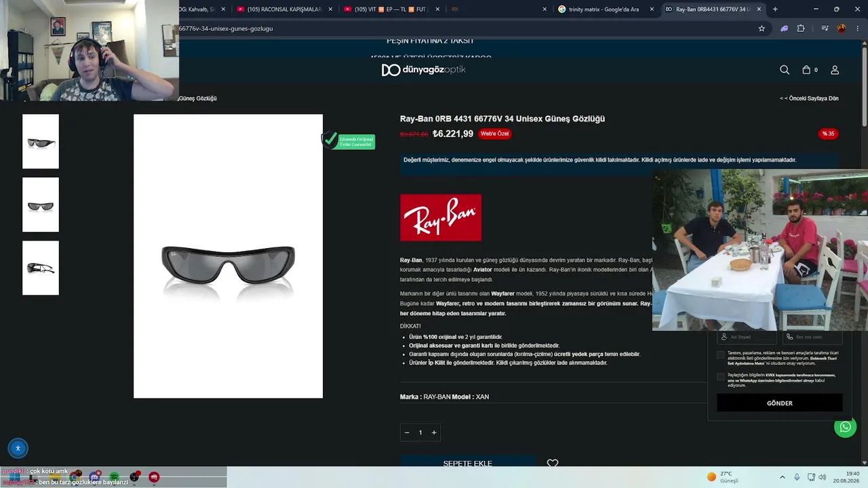
Task: Open the browser extensions puzzle icon
Action: (x=801, y=28)
